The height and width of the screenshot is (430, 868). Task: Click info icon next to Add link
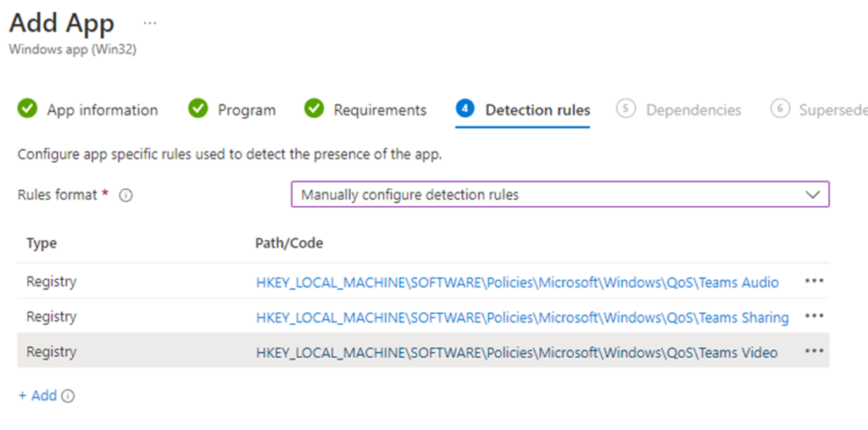[68, 396]
